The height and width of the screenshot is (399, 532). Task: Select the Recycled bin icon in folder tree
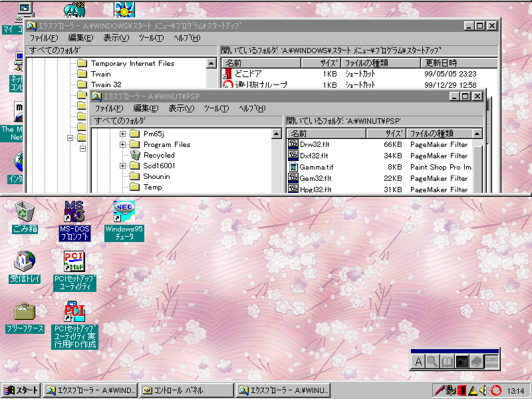tap(135, 155)
